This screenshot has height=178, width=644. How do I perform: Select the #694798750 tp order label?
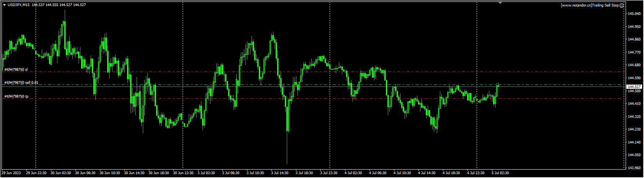click(16, 96)
